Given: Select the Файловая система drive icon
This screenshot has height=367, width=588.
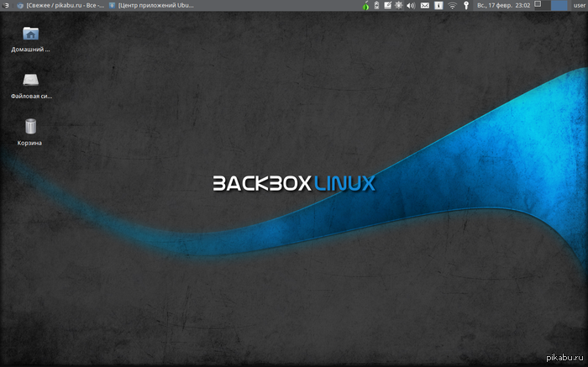Looking at the screenshot, I should (x=30, y=81).
